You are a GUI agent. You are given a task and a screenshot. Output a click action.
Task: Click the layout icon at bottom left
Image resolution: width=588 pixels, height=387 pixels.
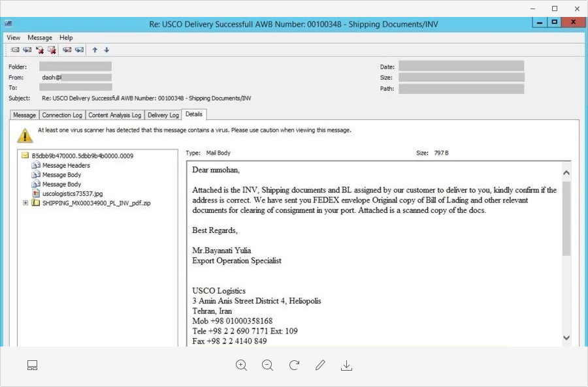(x=32, y=365)
